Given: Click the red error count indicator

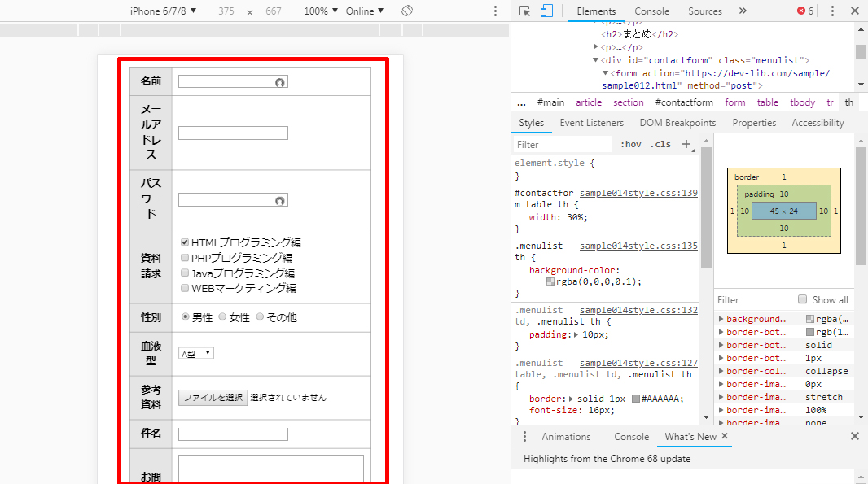Looking at the screenshot, I should [805, 11].
